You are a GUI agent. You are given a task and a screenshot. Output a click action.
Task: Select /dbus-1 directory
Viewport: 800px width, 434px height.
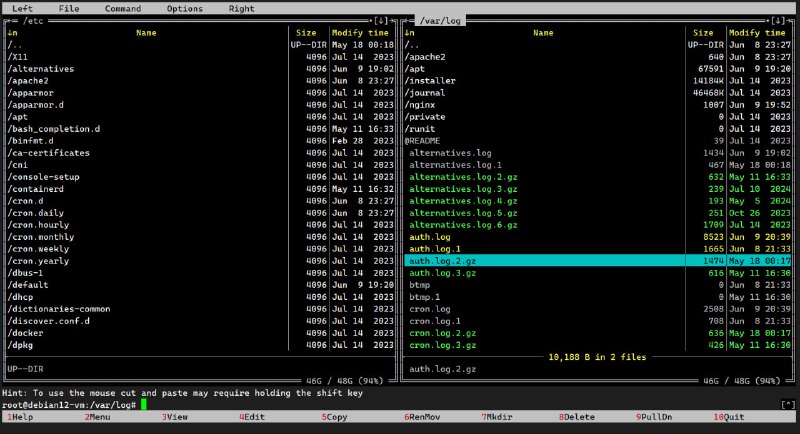click(x=147, y=272)
